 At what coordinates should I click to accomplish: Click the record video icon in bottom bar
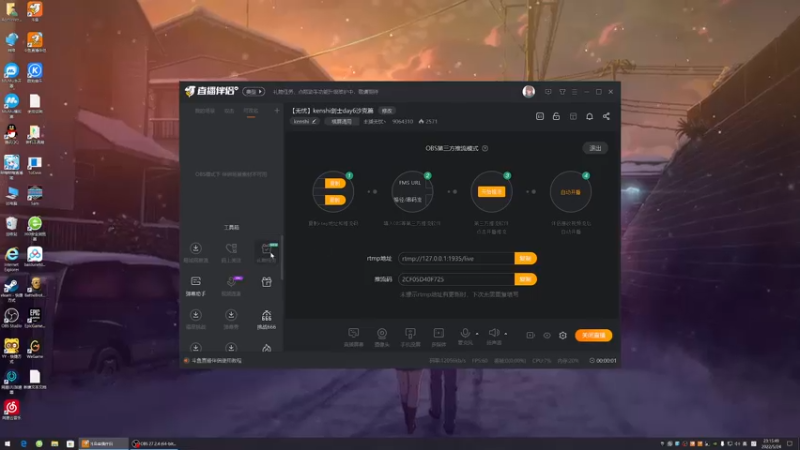point(531,336)
